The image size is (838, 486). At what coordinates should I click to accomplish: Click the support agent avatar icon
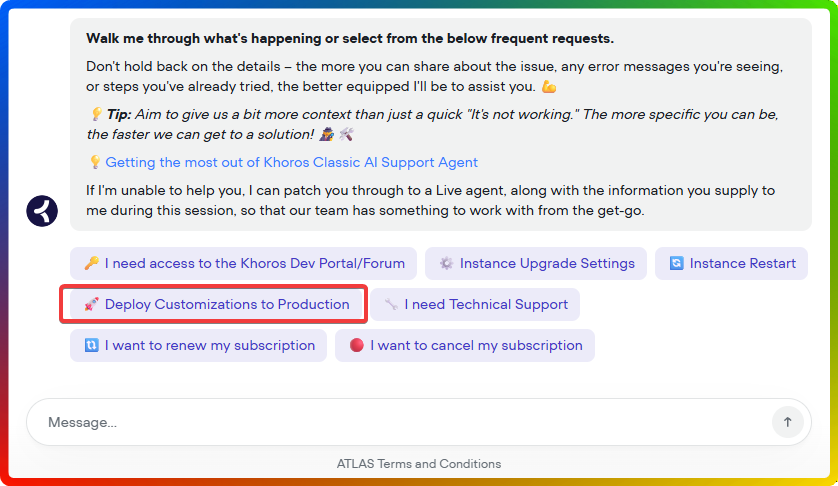[42, 210]
